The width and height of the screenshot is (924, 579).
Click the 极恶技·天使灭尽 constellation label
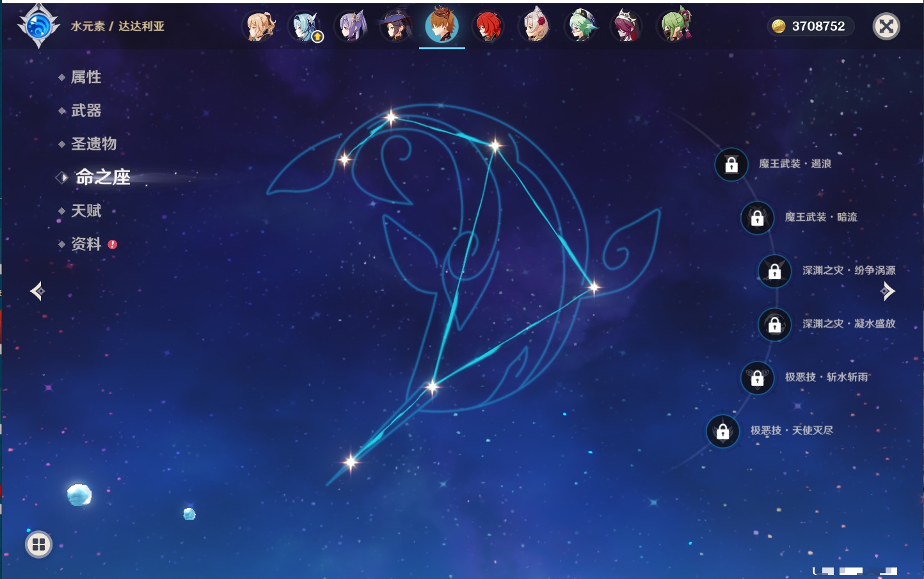click(x=792, y=431)
